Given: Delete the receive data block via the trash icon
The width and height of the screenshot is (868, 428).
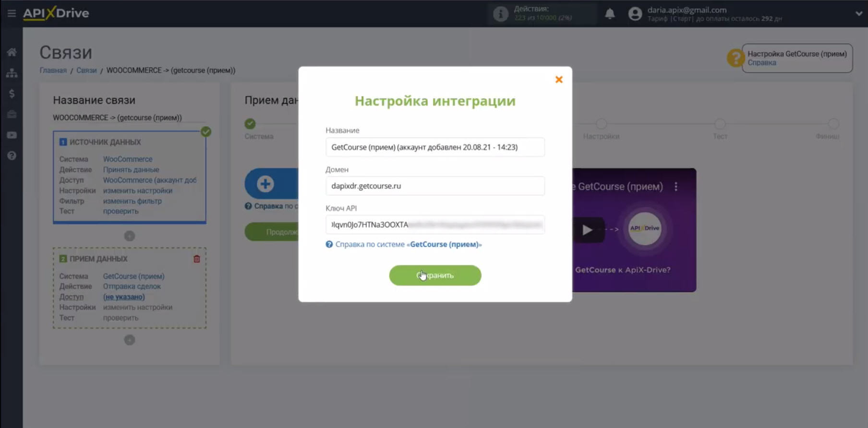Looking at the screenshot, I should click(x=196, y=259).
